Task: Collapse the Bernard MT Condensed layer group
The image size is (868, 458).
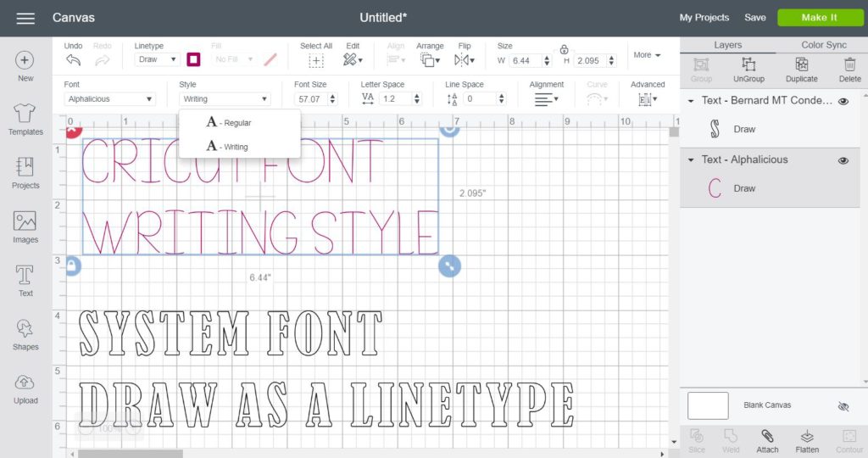Action: click(x=691, y=101)
